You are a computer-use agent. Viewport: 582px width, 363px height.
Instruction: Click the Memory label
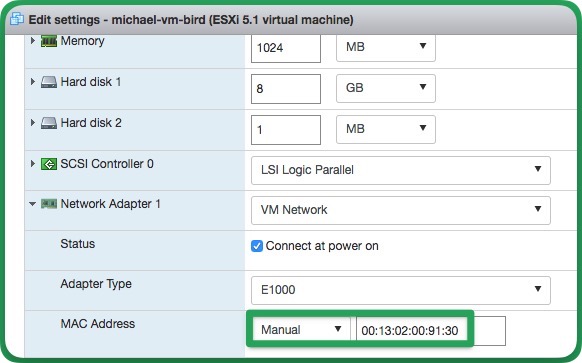[x=82, y=41]
